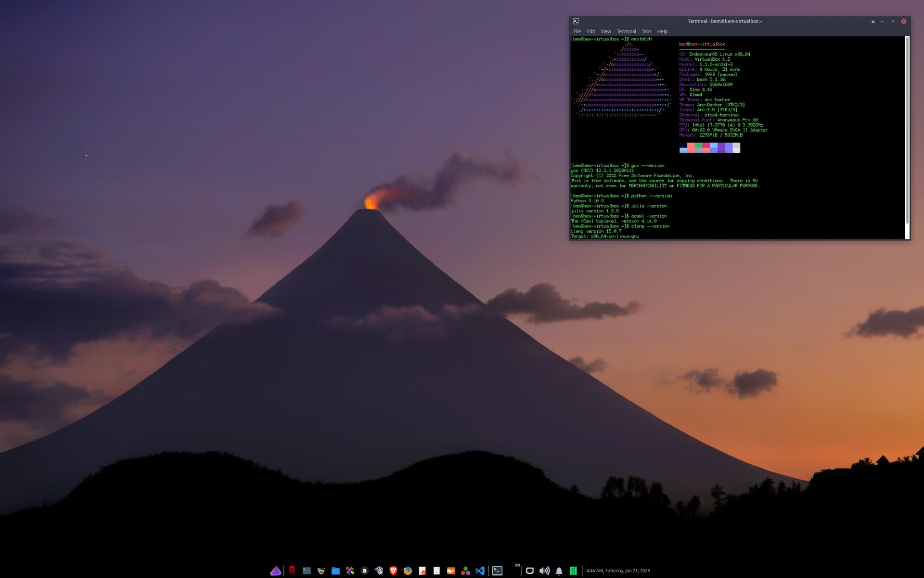Click the EndeavourOS logo in the taskbar
The height and width of the screenshot is (578, 924).
[277, 570]
